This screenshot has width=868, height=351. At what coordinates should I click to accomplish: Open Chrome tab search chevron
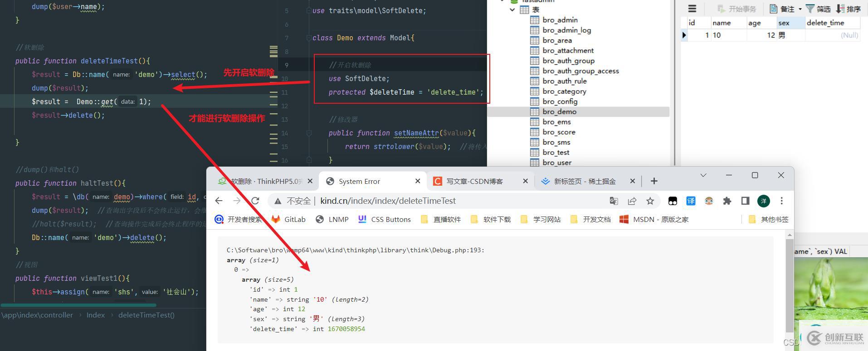click(703, 175)
